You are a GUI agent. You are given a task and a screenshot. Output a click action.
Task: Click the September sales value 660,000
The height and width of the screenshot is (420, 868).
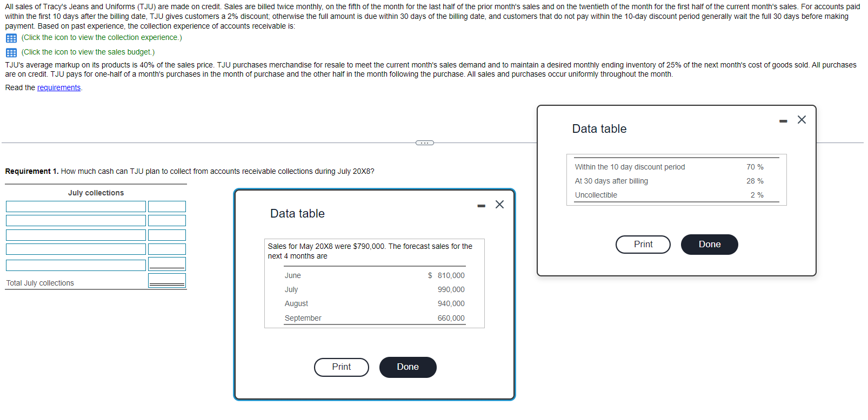coord(451,318)
